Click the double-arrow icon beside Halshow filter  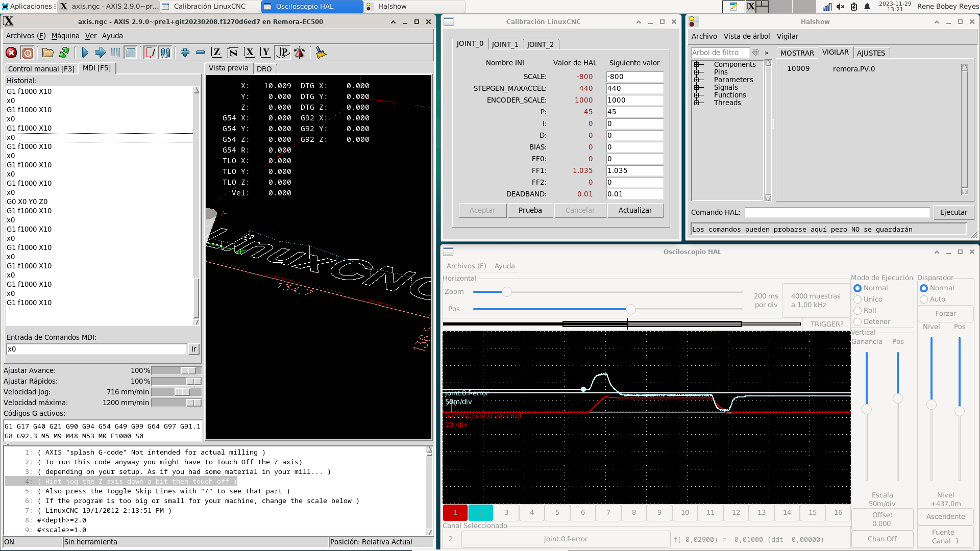[767, 53]
